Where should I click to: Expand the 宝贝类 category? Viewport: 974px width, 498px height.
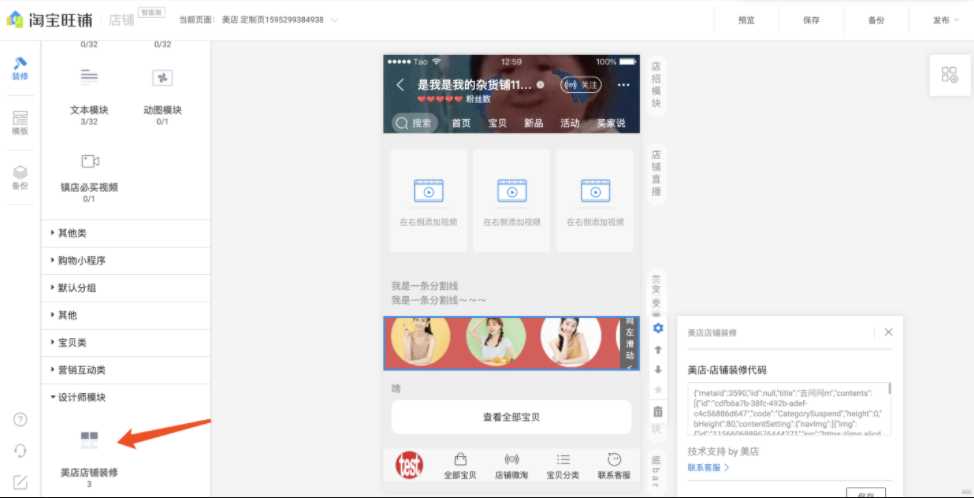coord(72,343)
